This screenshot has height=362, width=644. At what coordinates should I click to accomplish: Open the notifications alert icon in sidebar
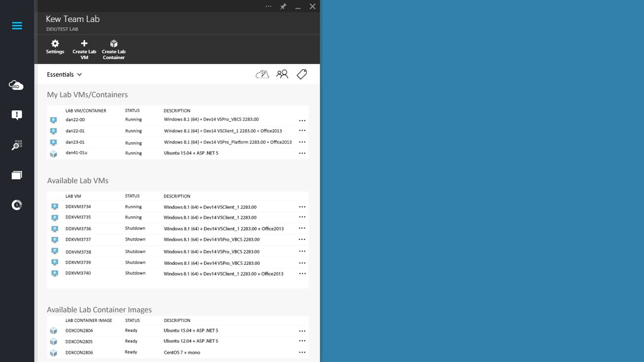click(17, 115)
